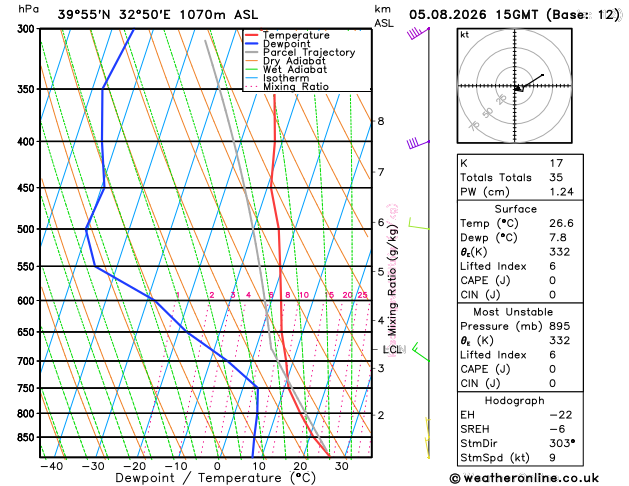Click the hodograph storm-motion arrow at the center
The height and width of the screenshot is (486, 629).
[x=518, y=88]
